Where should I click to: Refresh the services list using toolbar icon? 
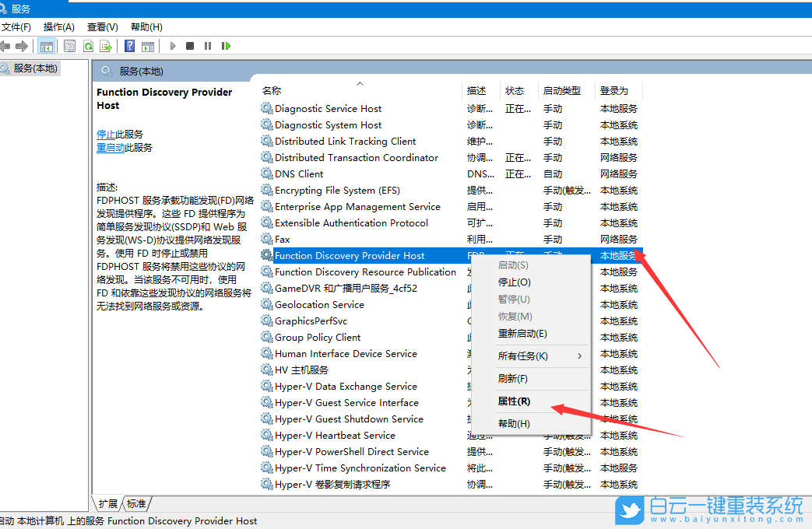coord(89,45)
